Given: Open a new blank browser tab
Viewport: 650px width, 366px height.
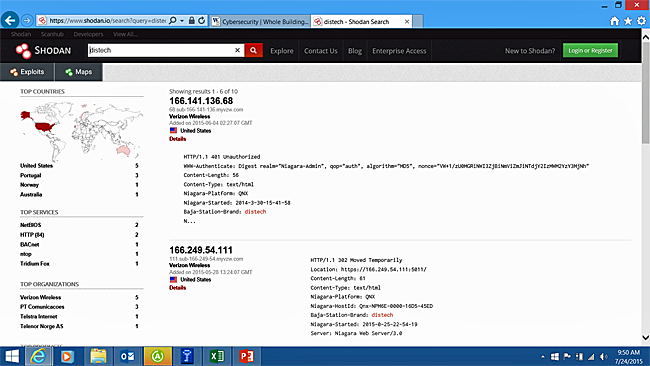Looking at the screenshot, I should (x=418, y=22).
